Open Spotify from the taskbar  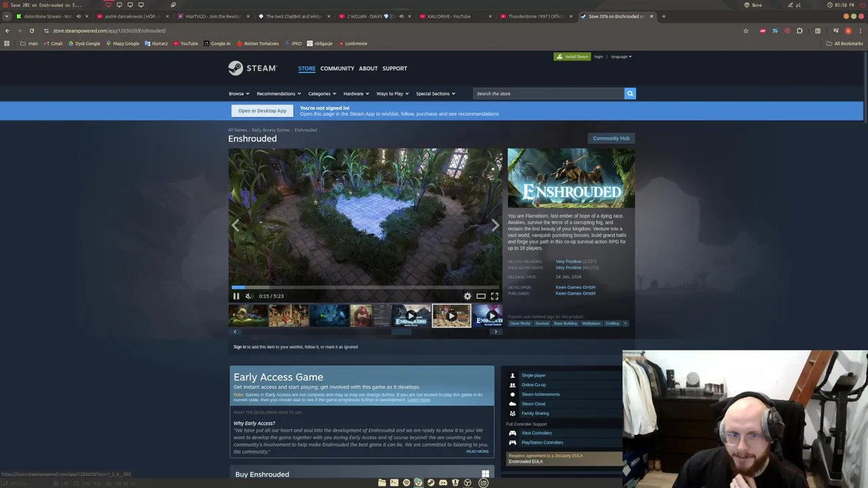pos(406,483)
